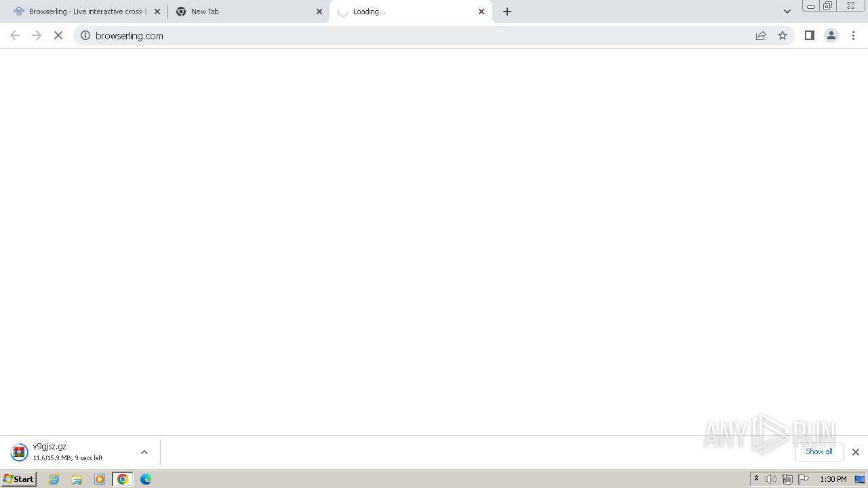
Task: Expand download options for v9gjsz.gz
Action: [144, 452]
